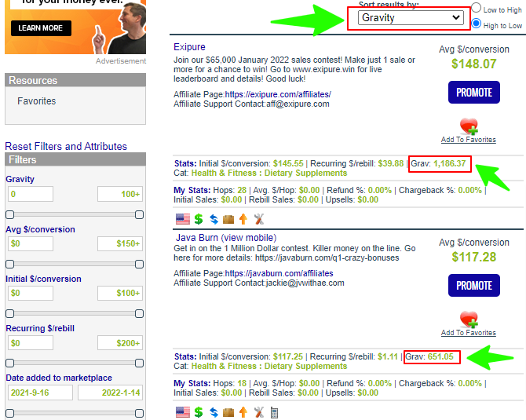
Task: Click the Avg $/conversion slider minimum handle
Action: point(10,265)
